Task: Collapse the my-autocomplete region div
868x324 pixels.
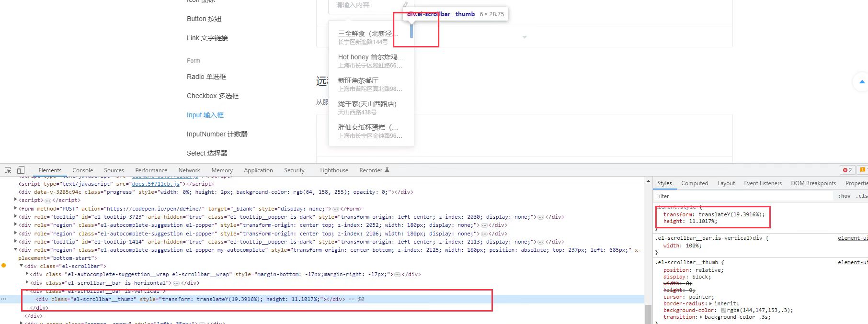Action: pyautogui.click(x=16, y=250)
